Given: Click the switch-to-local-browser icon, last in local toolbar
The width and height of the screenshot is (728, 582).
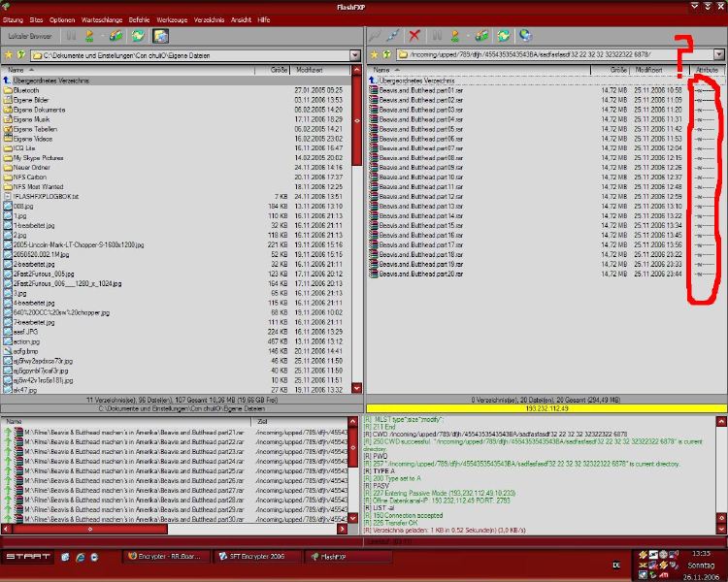Looking at the screenshot, I should tap(160, 36).
